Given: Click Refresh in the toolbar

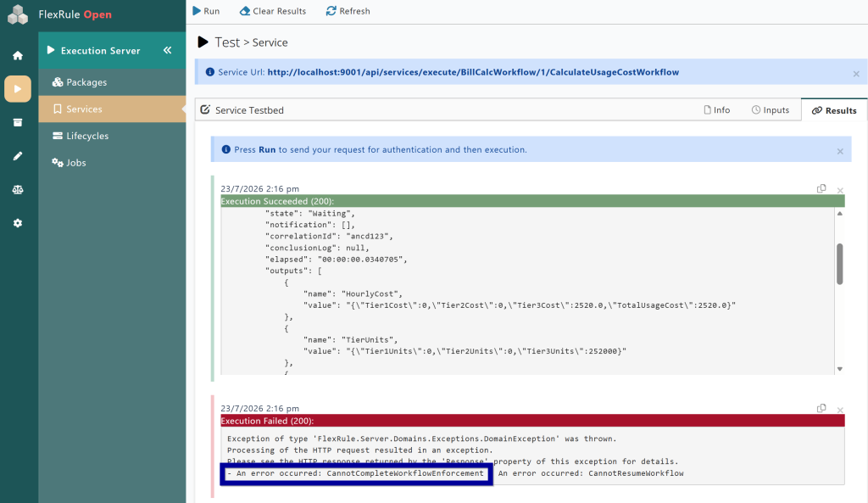Looking at the screenshot, I should click(x=348, y=11).
